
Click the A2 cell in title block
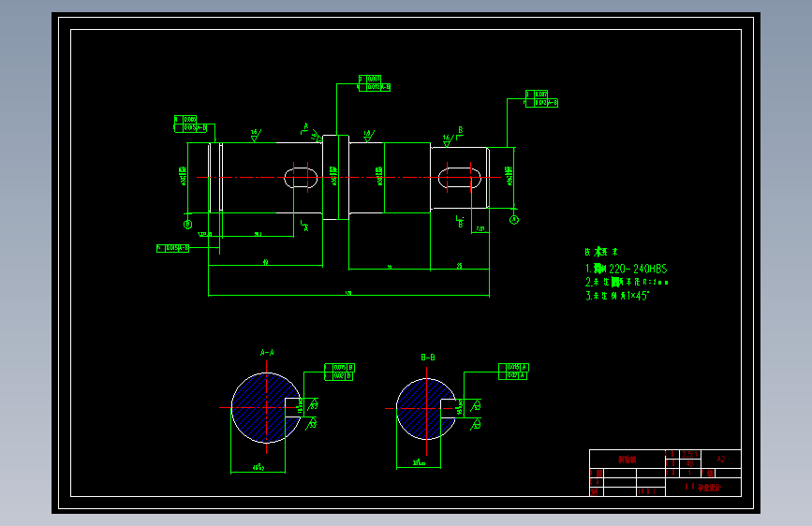(721, 460)
